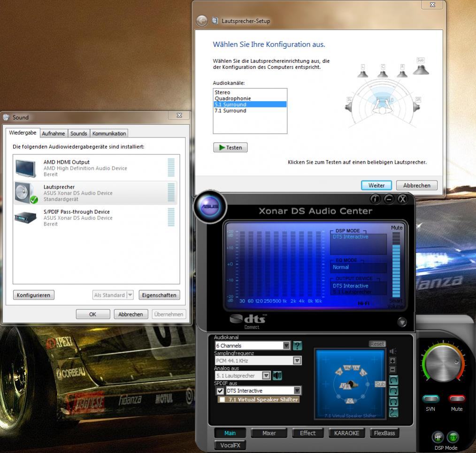Screen dimensions: 476x453
Task: Toggle GX DSP mode
Action: pyautogui.click(x=453, y=437)
